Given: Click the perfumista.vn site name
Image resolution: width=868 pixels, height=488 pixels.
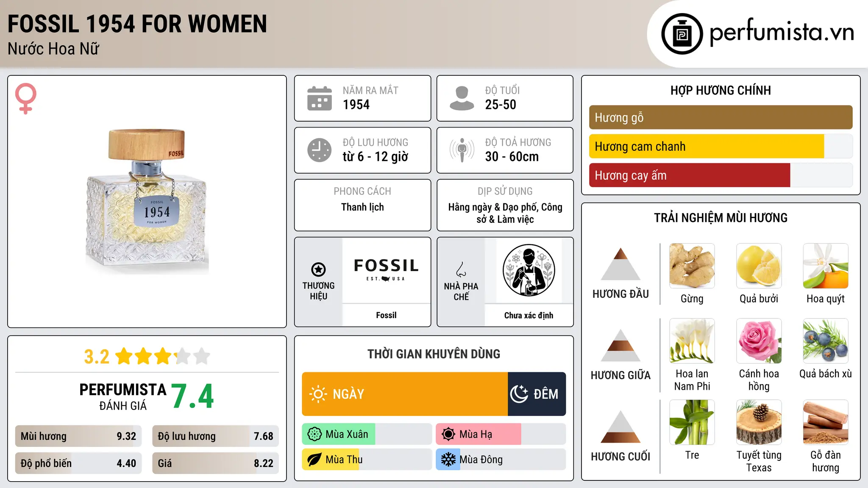Looking at the screenshot, I should coord(782,33).
